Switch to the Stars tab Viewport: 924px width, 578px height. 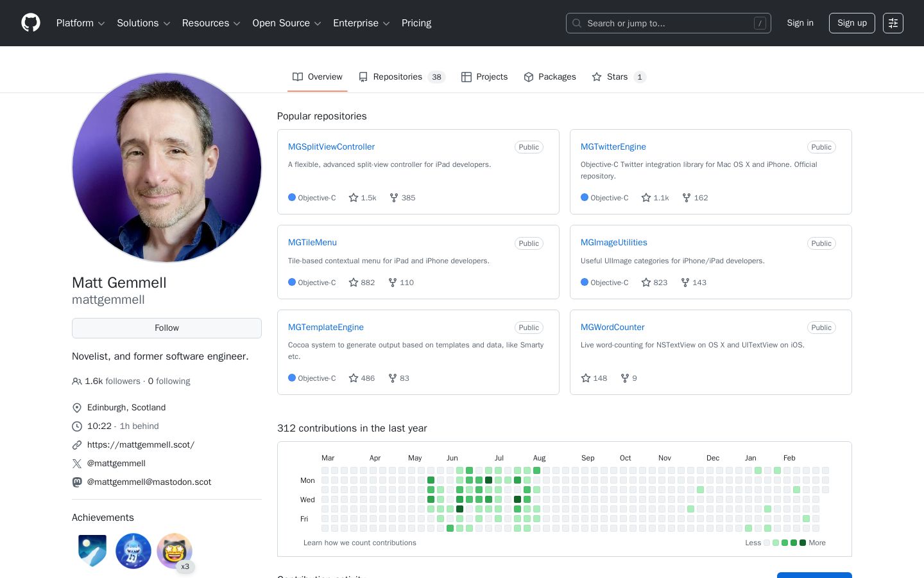(619, 77)
